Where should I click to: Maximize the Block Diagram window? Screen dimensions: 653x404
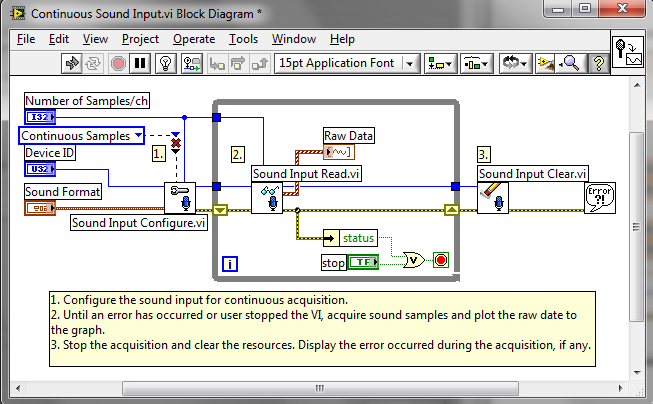pyautogui.click(x=585, y=8)
